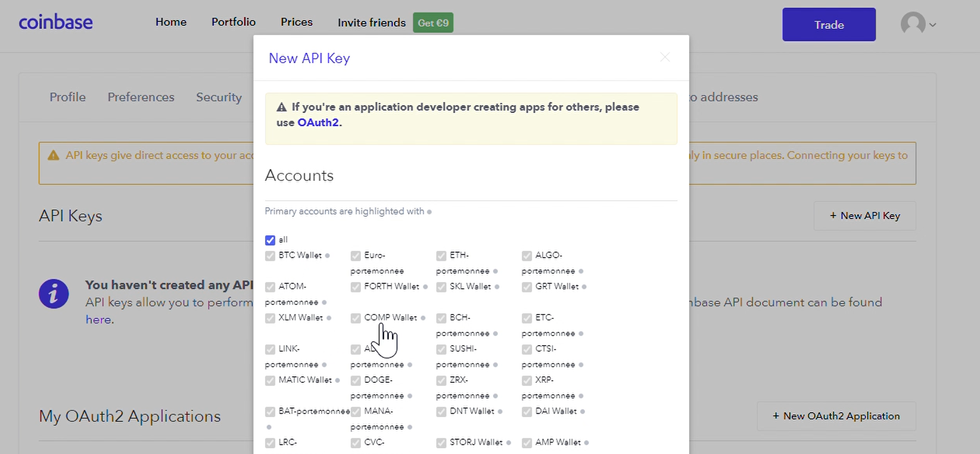980x454 pixels.
Task: Click 'Primary accounts are highlighted with' text
Action: pyautogui.click(x=344, y=211)
